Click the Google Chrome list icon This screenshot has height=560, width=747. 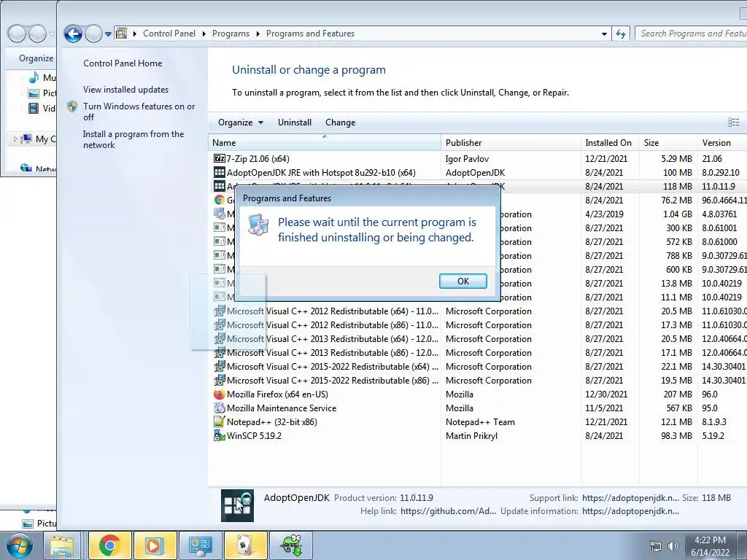pyautogui.click(x=219, y=200)
